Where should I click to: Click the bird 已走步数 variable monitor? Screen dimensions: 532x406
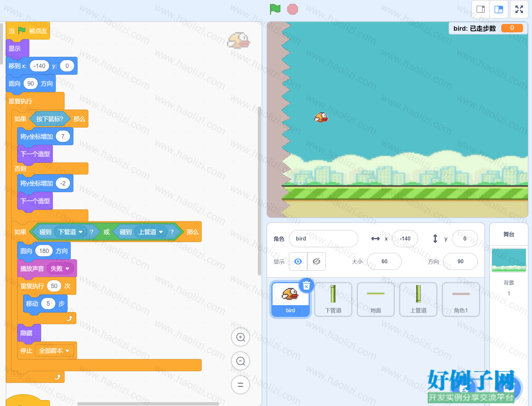tap(488, 28)
